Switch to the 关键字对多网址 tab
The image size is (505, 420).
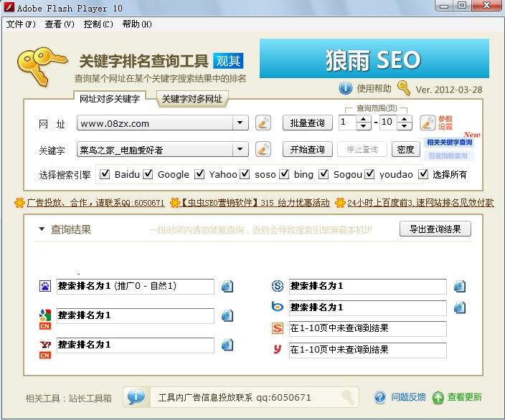(192, 98)
